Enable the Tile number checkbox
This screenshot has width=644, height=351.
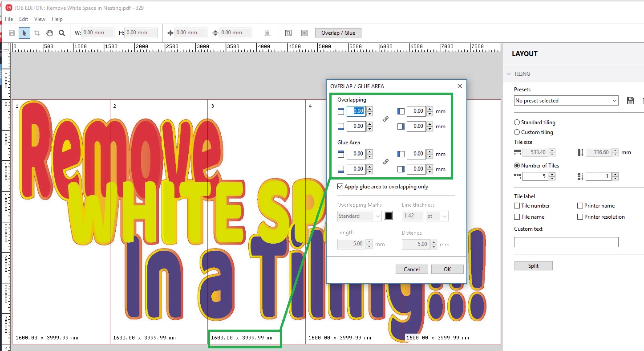click(x=517, y=205)
